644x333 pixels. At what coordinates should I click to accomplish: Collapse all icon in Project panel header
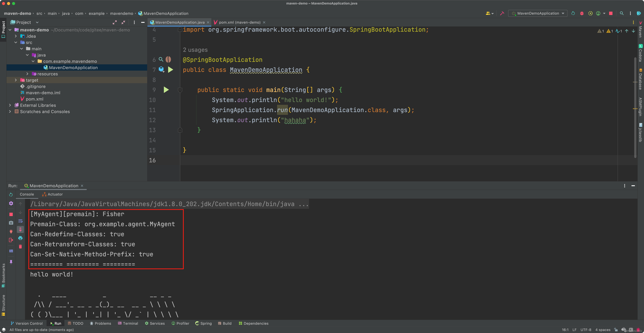(x=123, y=22)
